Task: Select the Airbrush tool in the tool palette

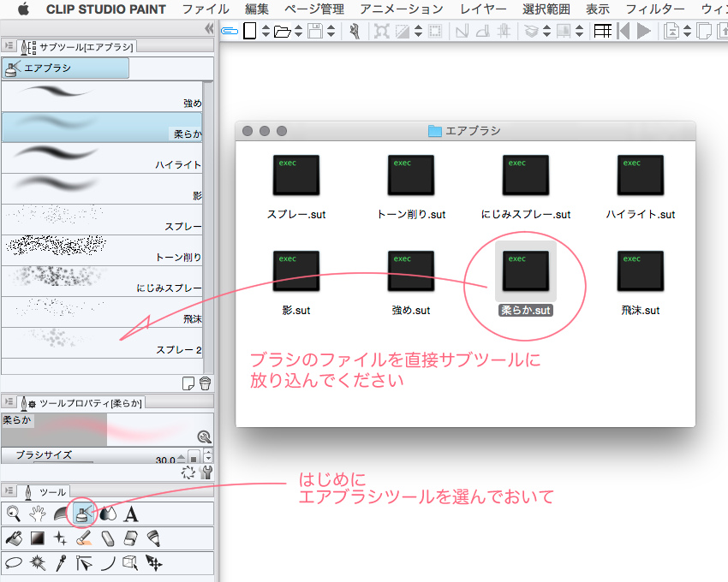Action: (84, 514)
